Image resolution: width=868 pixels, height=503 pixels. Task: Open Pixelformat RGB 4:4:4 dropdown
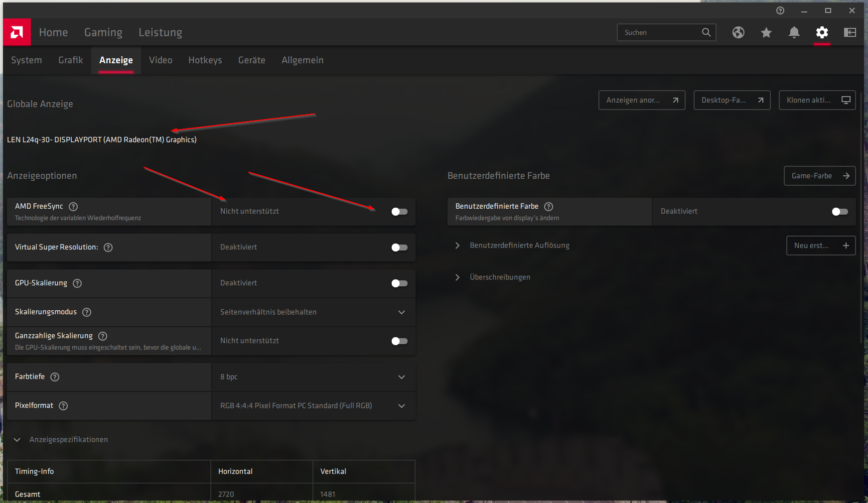click(313, 406)
